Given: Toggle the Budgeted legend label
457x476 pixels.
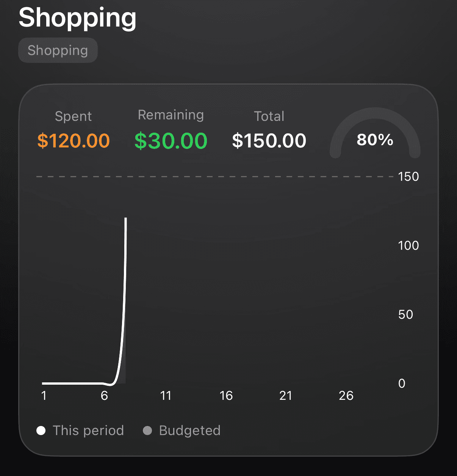Looking at the screenshot, I should pyautogui.click(x=189, y=431).
